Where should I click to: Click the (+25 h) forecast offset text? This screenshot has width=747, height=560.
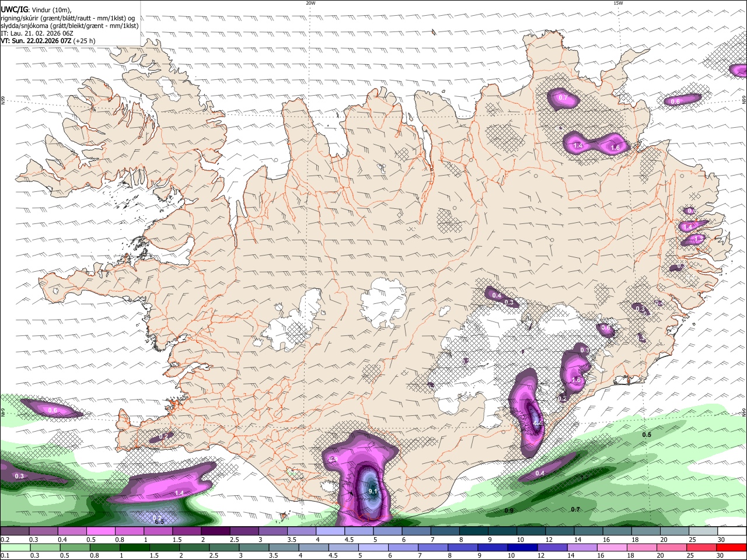(x=85, y=41)
